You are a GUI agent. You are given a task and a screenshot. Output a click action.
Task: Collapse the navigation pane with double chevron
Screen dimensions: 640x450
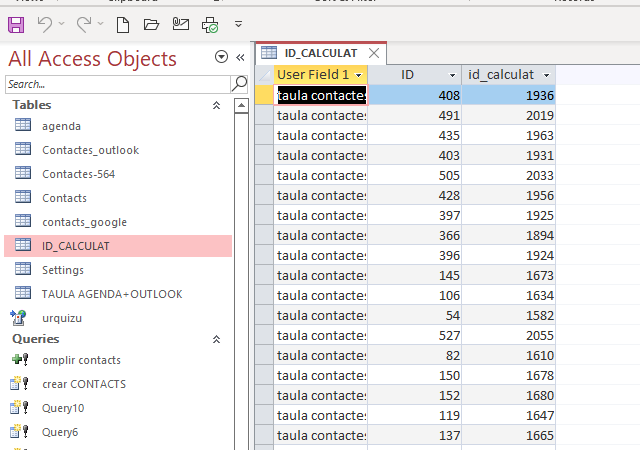coord(240,58)
